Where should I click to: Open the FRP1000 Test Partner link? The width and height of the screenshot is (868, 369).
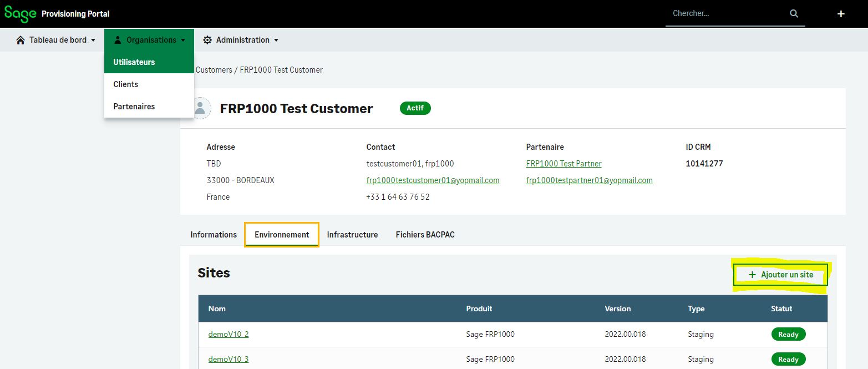[x=564, y=164]
